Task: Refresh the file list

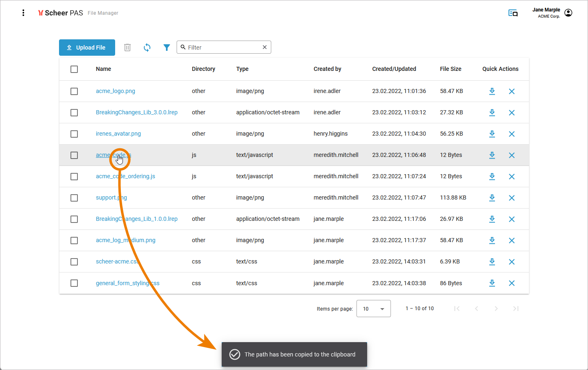Action: point(147,48)
